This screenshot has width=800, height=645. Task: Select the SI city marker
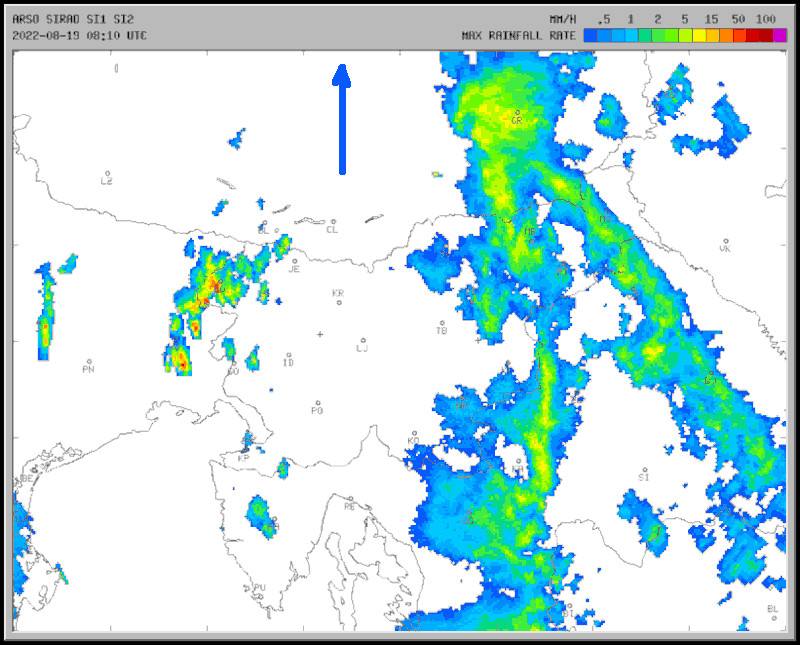pyautogui.click(x=645, y=470)
